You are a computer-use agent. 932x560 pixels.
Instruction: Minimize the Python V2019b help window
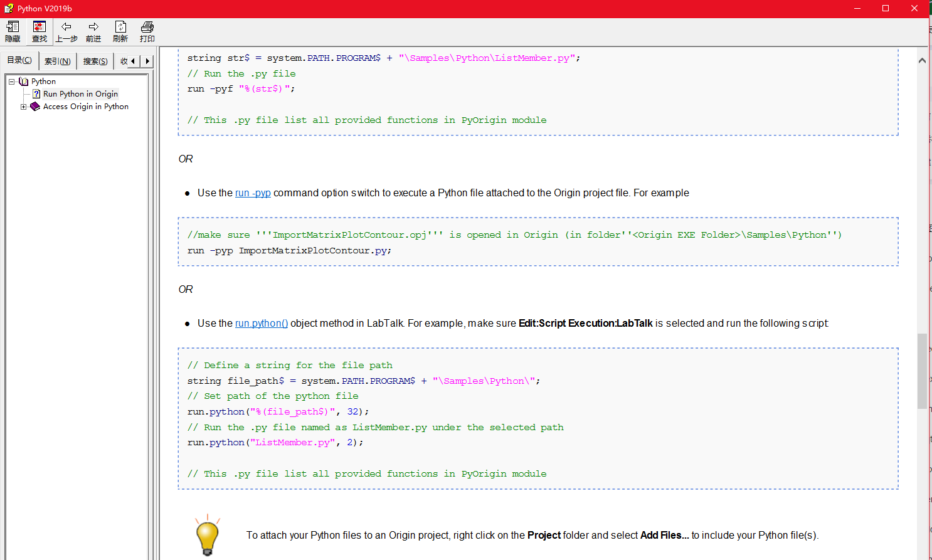857,9
